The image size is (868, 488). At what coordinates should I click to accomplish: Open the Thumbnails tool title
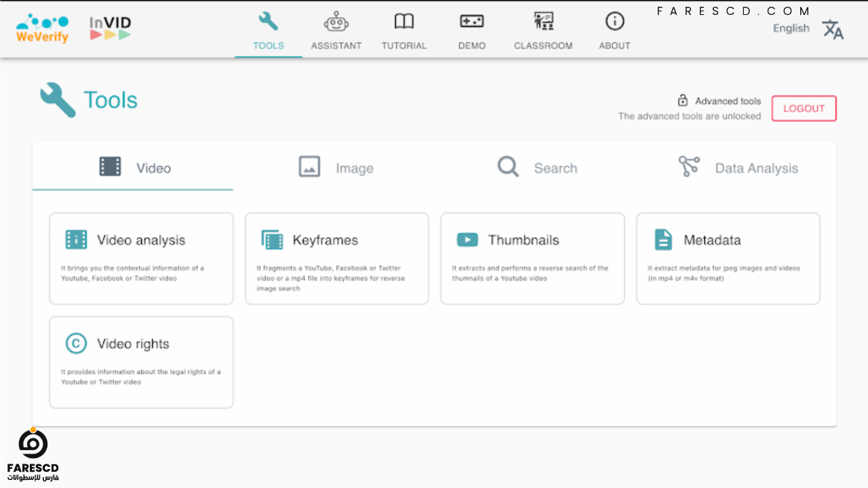point(524,240)
